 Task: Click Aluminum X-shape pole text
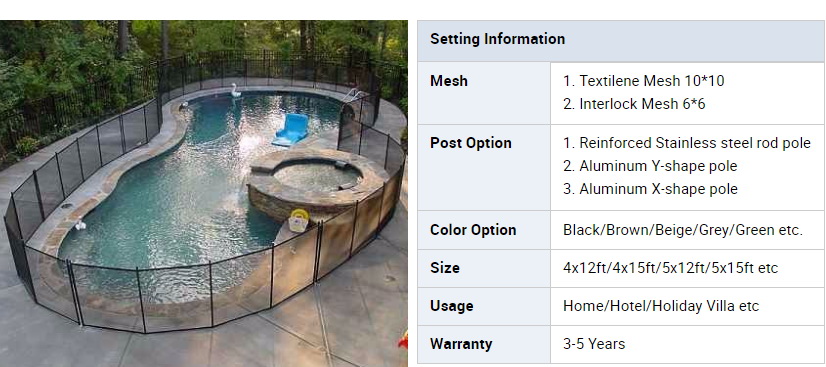tap(650, 189)
